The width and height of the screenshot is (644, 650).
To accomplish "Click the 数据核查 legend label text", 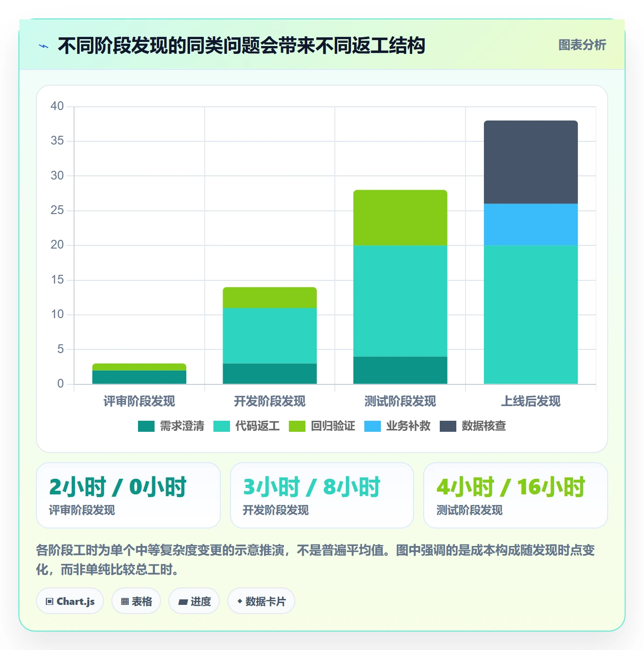I will [484, 426].
